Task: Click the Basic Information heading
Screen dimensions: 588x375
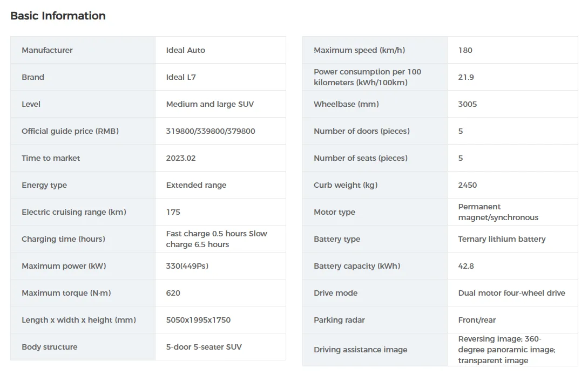Action: click(x=58, y=16)
